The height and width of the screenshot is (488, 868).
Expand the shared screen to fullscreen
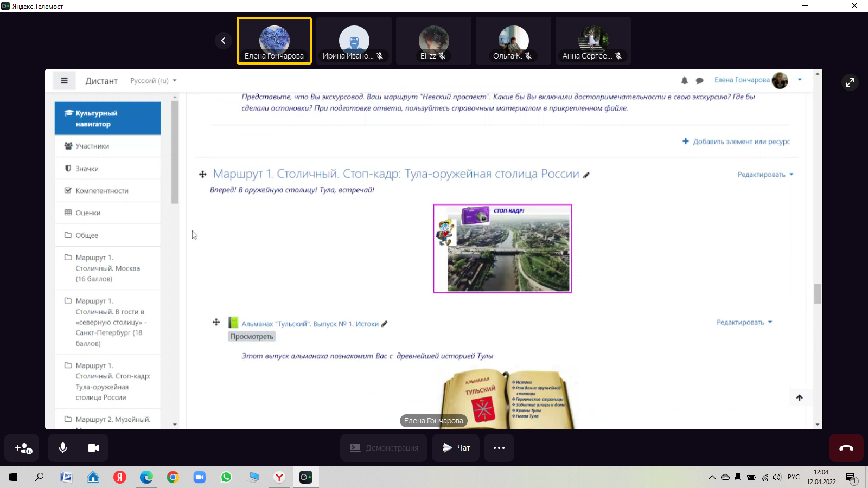coord(850,82)
